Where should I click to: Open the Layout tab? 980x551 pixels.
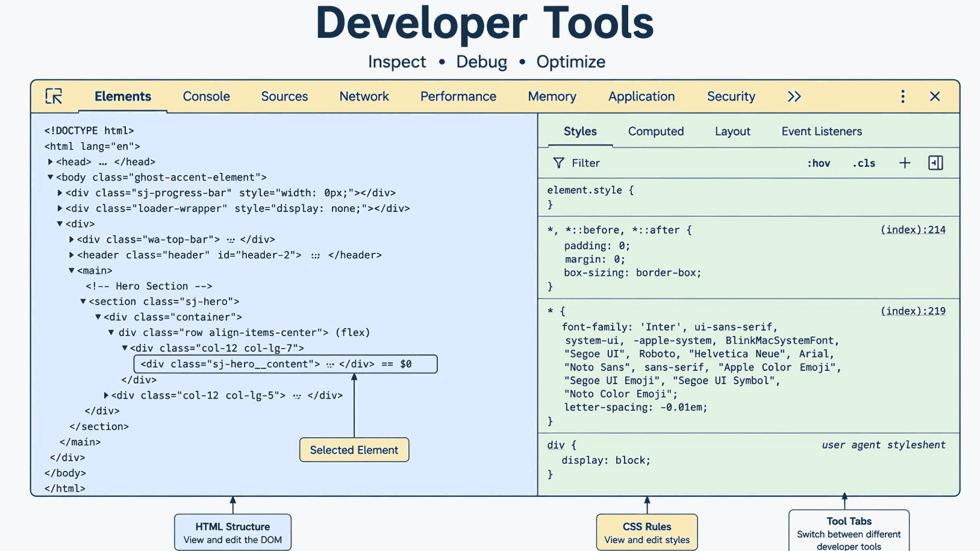point(732,131)
